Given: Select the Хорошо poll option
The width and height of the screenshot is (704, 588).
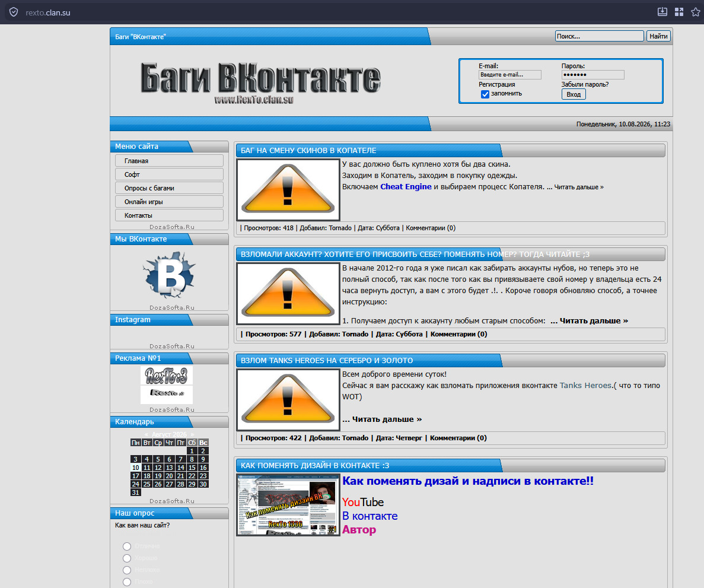Looking at the screenshot, I should [127, 558].
